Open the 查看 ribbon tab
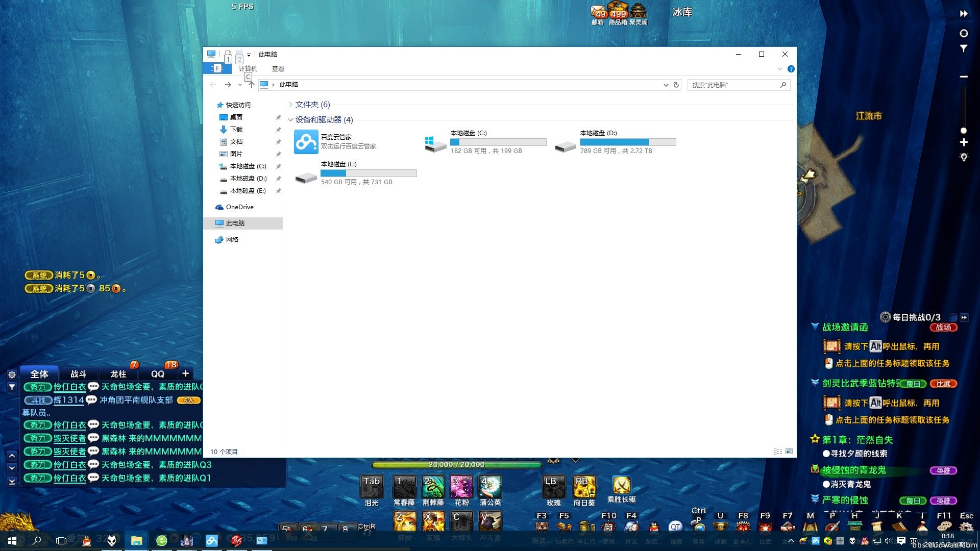 tap(278, 69)
